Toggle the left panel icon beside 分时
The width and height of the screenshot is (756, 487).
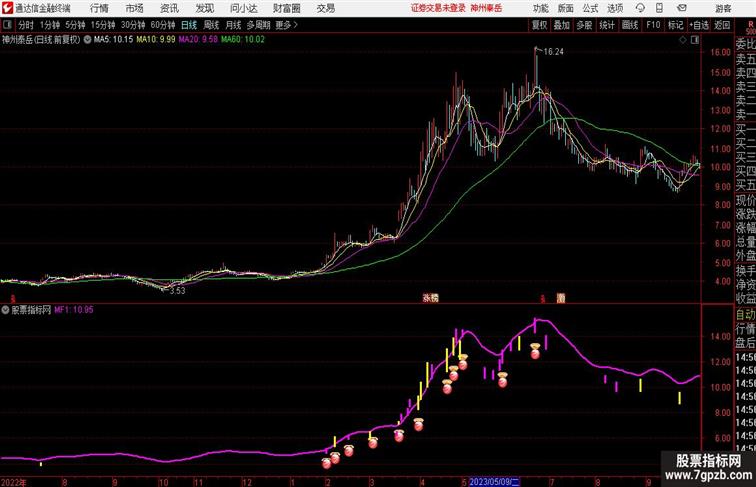[x=7, y=25]
